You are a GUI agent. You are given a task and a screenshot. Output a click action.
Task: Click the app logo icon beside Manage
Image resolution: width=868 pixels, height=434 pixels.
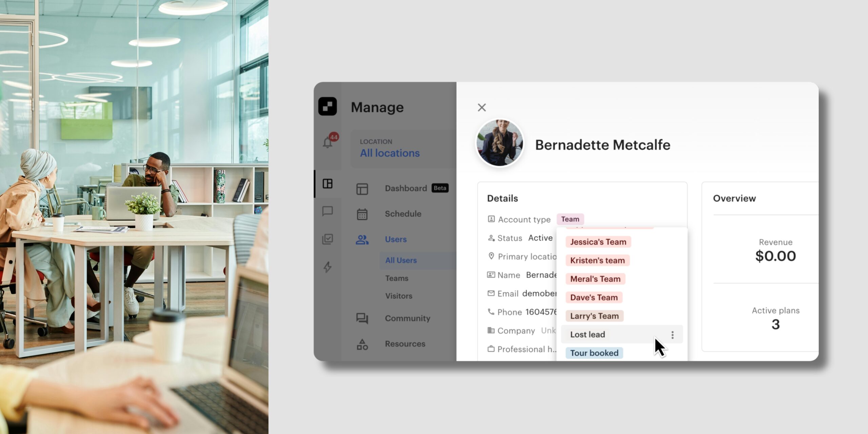pos(328,106)
